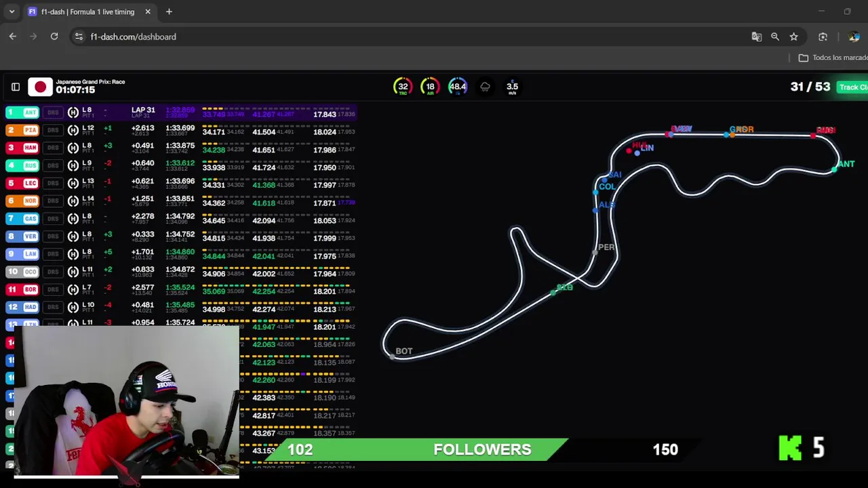Reload the f1-dash page
Image resolution: width=868 pixels, height=488 pixels.
click(54, 37)
